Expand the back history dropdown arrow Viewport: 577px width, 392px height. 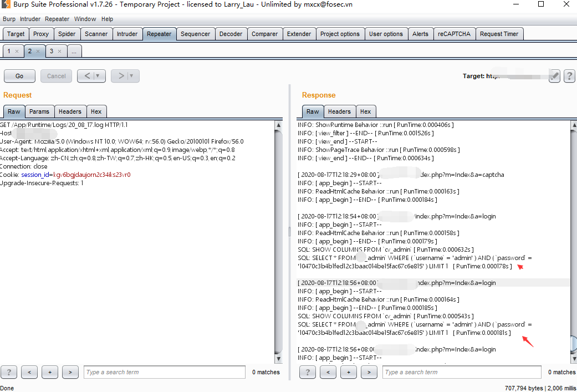click(x=98, y=76)
